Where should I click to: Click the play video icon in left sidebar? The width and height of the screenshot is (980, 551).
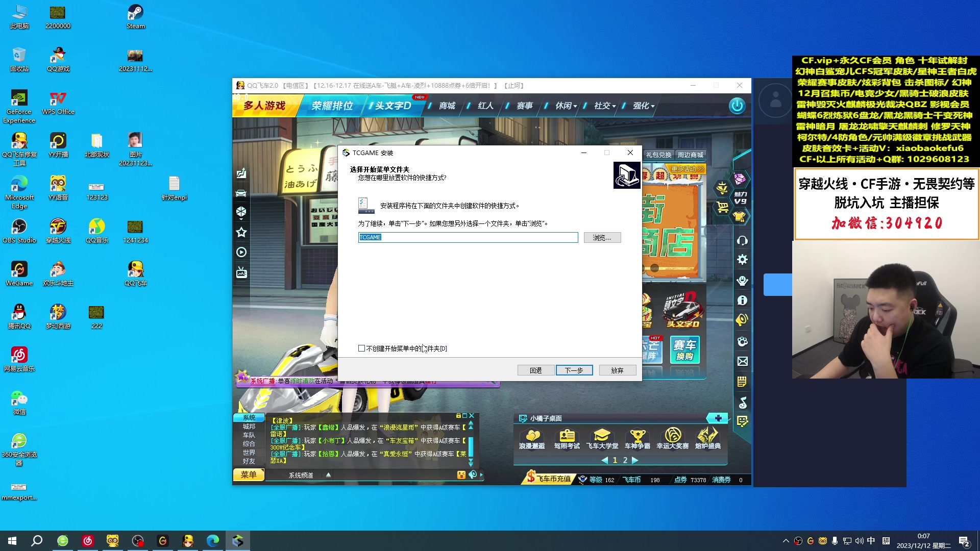click(241, 252)
